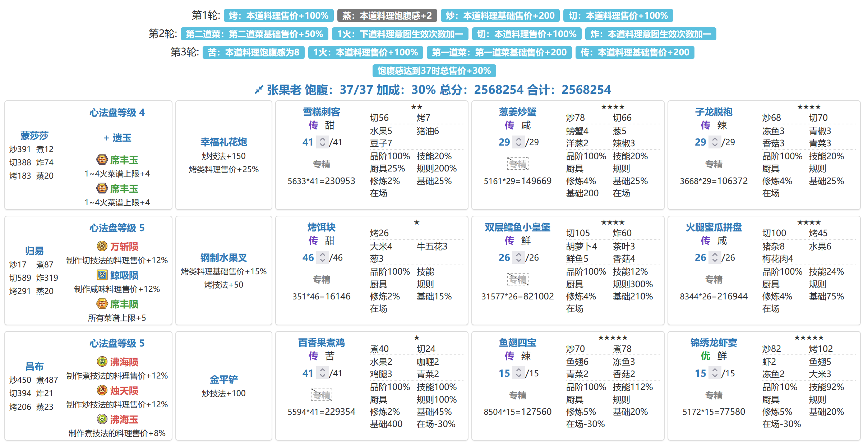The width and height of the screenshot is (868, 445).
Task: Click 心法盘等级 5 for 吕布
Action: pyautogui.click(x=117, y=343)
